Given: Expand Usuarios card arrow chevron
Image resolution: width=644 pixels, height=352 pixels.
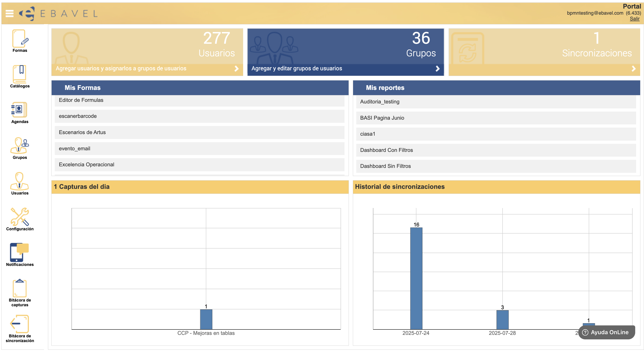Looking at the screenshot, I should [236, 69].
